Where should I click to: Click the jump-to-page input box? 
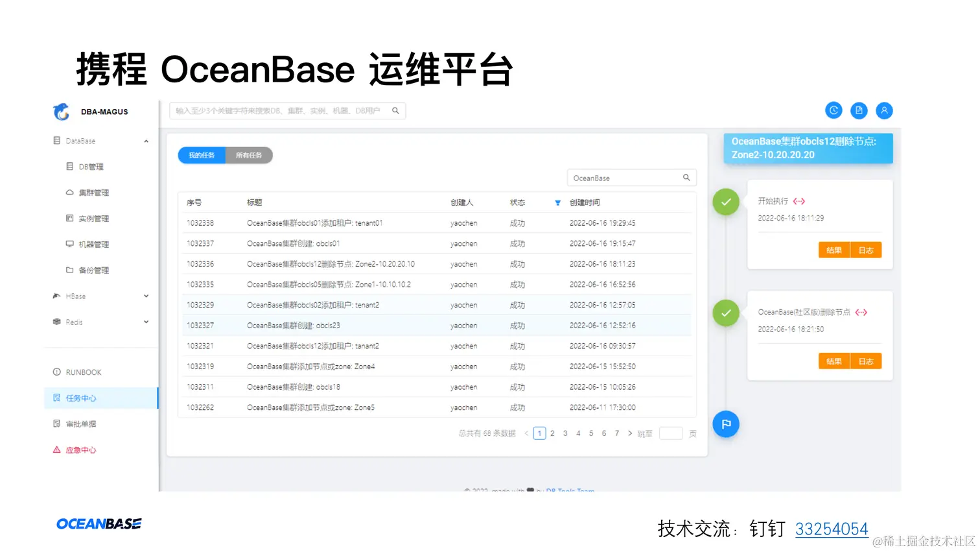[x=671, y=433]
